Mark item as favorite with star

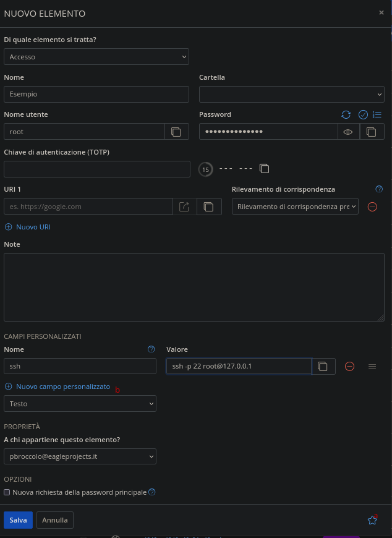coord(372,520)
